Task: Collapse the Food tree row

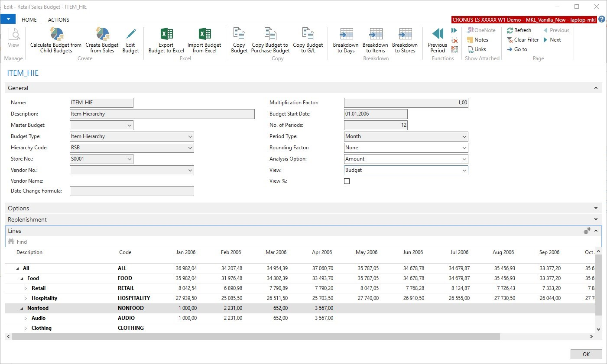Action: click(22, 279)
